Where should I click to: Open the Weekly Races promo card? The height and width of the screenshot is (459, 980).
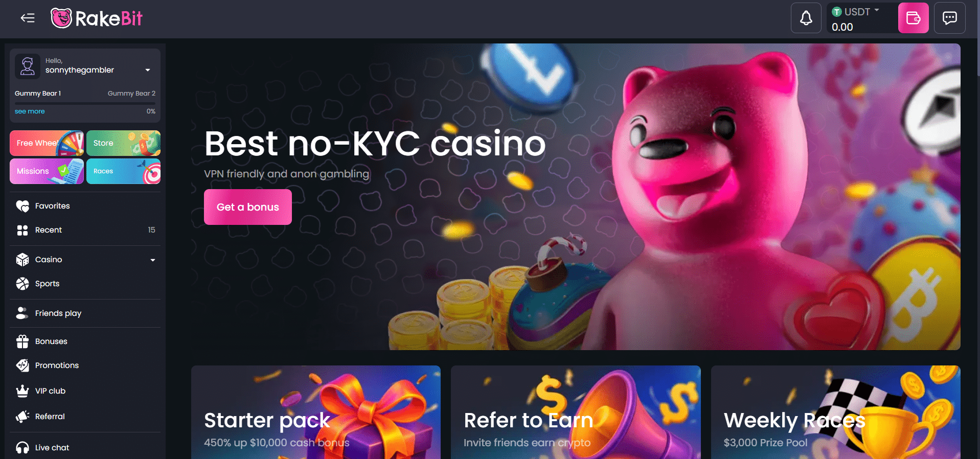point(835,412)
